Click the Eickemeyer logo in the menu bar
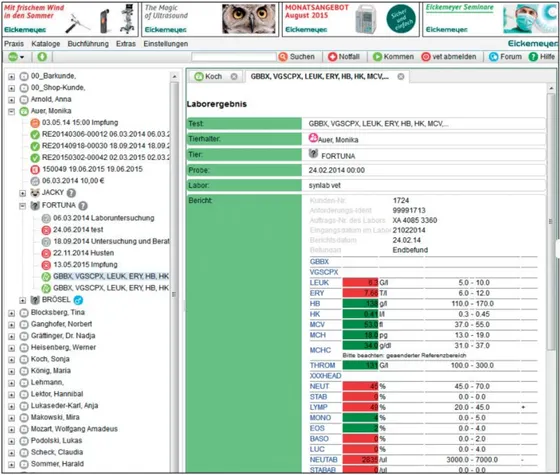Image resolution: width=560 pixels, height=475 pixels. click(532, 44)
